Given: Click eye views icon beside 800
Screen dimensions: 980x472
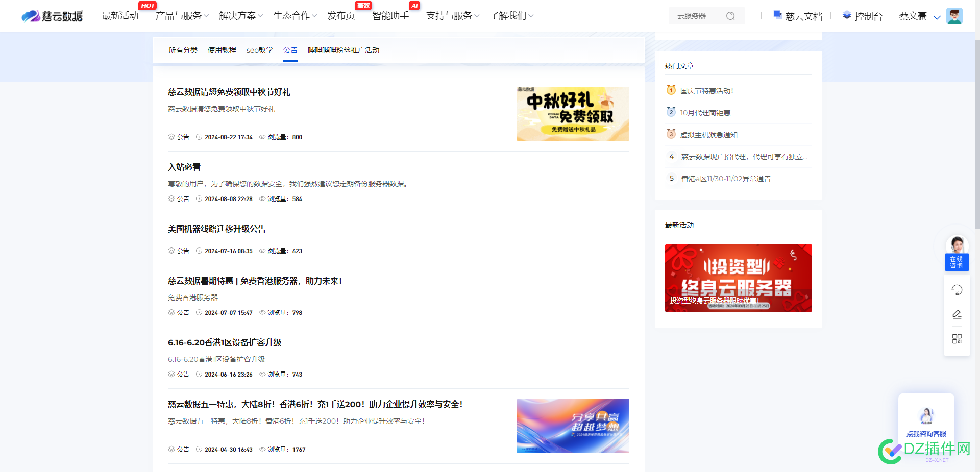Looking at the screenshot, I should click(262, 137).
